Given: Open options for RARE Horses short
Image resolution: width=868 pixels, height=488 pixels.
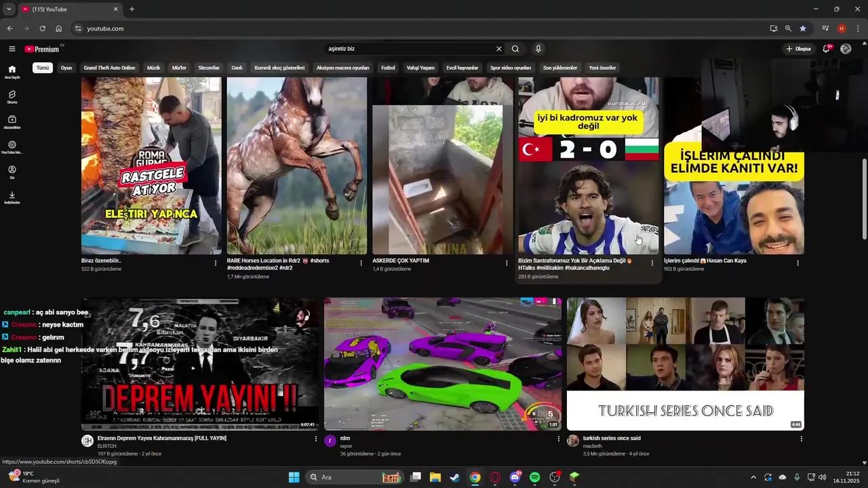Looking at the screenshot, I should coord(361,263).
